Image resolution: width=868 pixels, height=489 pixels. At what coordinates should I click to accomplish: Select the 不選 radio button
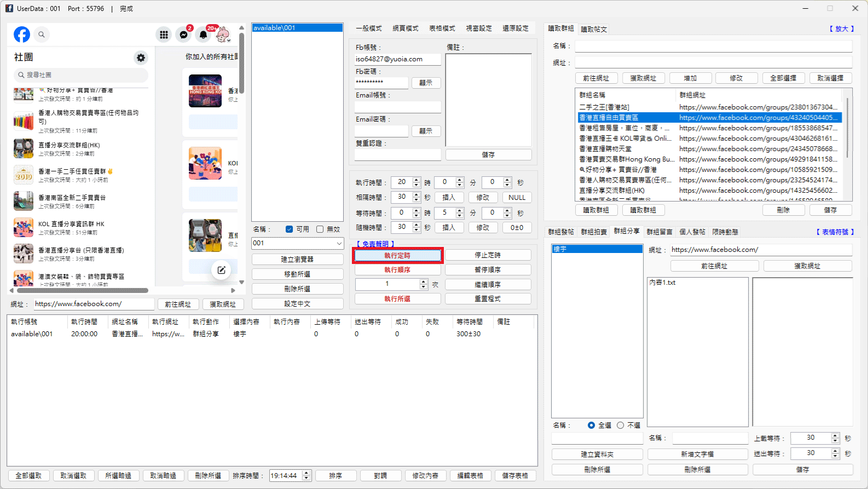[620, 425]
